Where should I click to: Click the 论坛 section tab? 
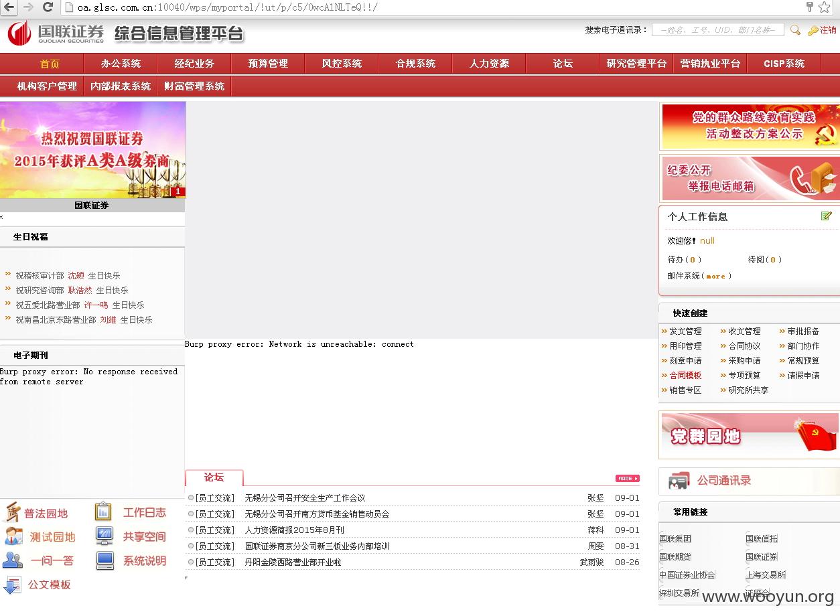214,477
